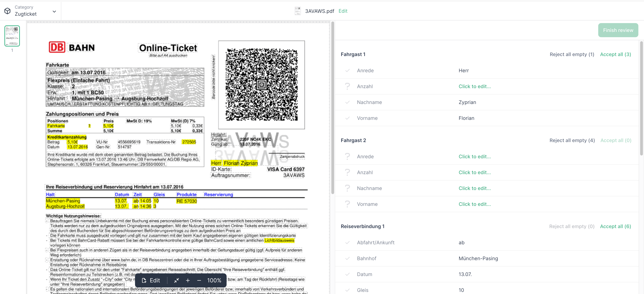Screen dimensions: 644x294
Task: Zoom in with the plus icon
Action: (x=188, y=280)
